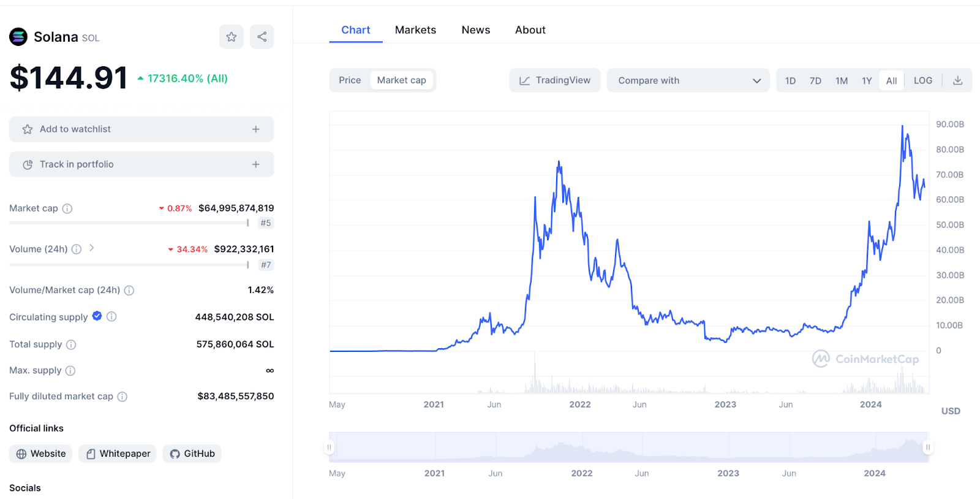
Task: Switch to the About tab
Action: (x=530, y=30)
